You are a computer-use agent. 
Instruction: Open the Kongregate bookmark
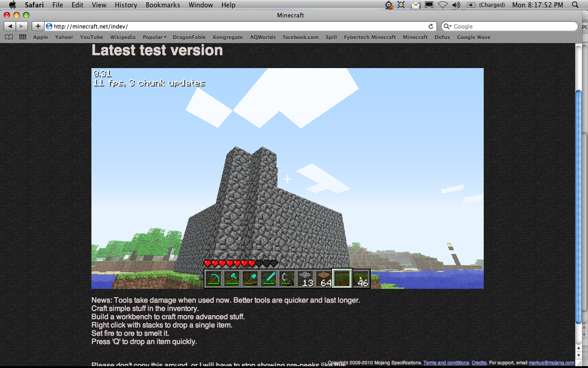tap(228, 37)
